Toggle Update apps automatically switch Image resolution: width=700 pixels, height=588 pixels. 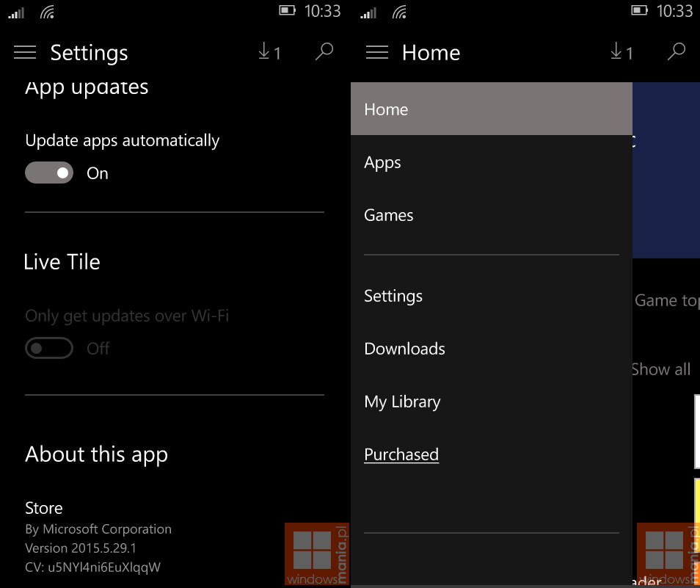pyautogui.click(x=49, y=173)
